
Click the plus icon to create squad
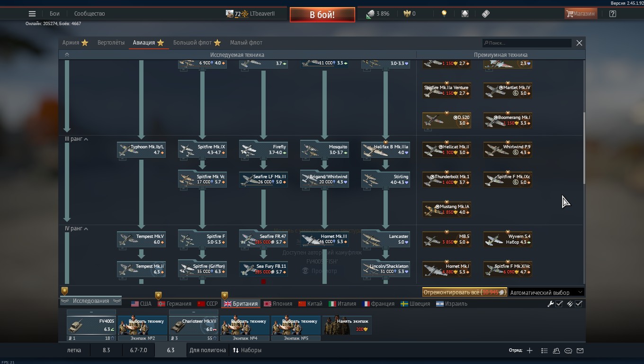click(x=529, y=350)
